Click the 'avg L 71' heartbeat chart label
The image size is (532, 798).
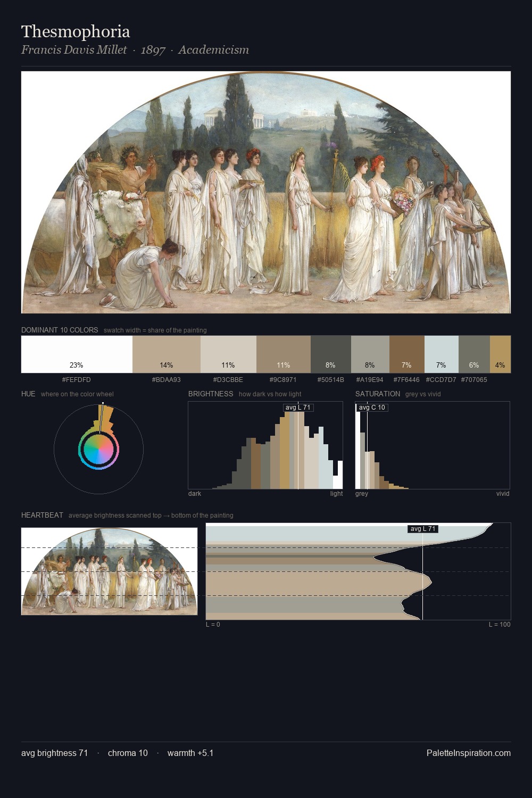click(x=423, y=529)
